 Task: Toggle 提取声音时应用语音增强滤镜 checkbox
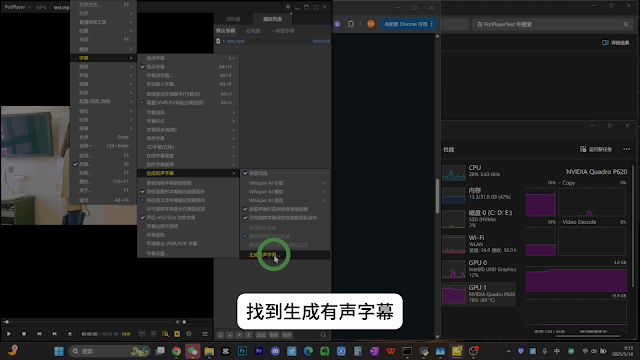pos(285,209)
